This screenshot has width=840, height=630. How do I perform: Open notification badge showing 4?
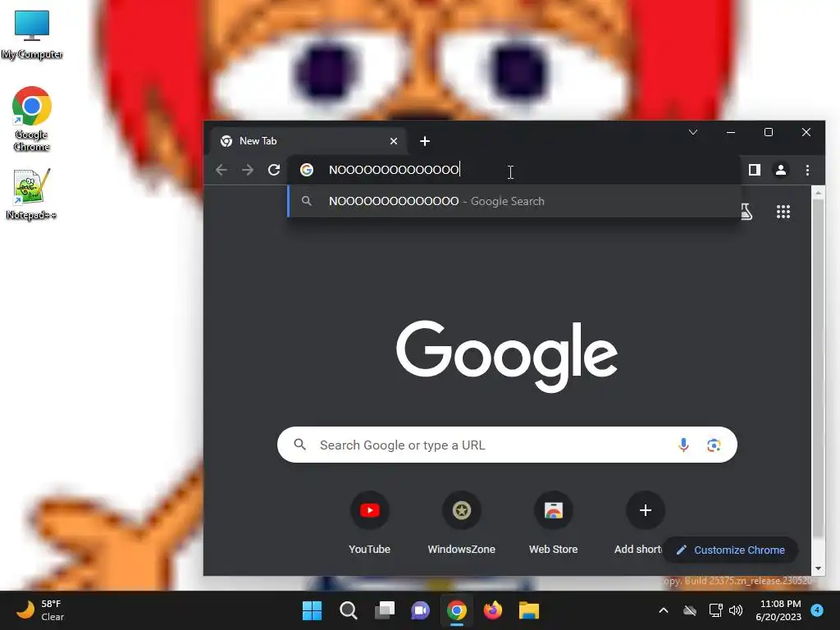(817, 610)
